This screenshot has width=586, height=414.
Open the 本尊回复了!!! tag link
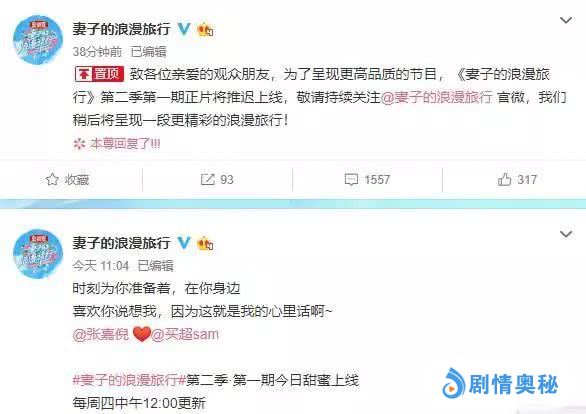point(117,143)
